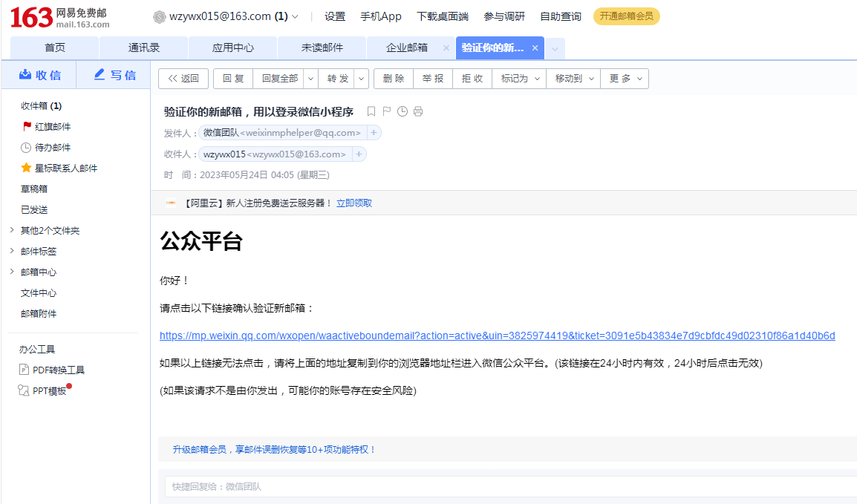Click the 阿里云 ad icon
The width and height of the screenshot is (857, 504).
coord(171,203)
